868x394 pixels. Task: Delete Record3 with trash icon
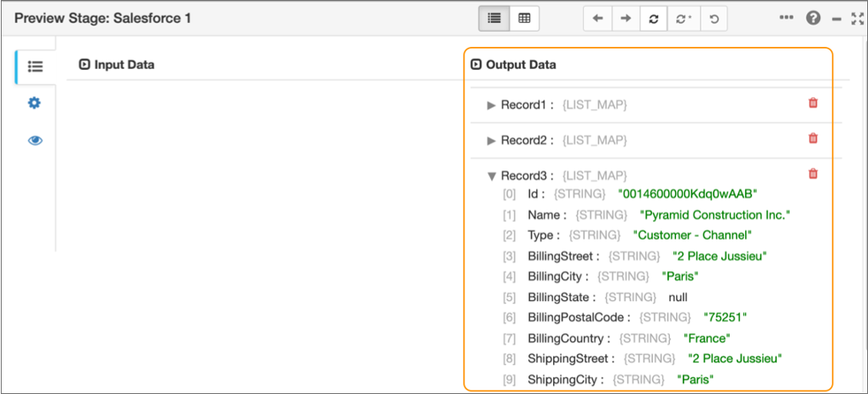pos(813,174)
